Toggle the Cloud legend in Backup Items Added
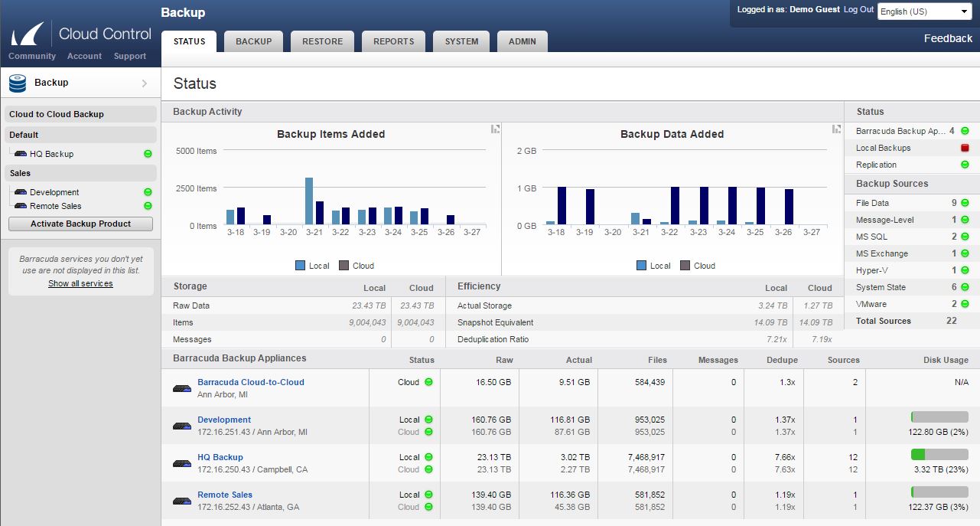 pyautogui.click(x=356, y=266)
